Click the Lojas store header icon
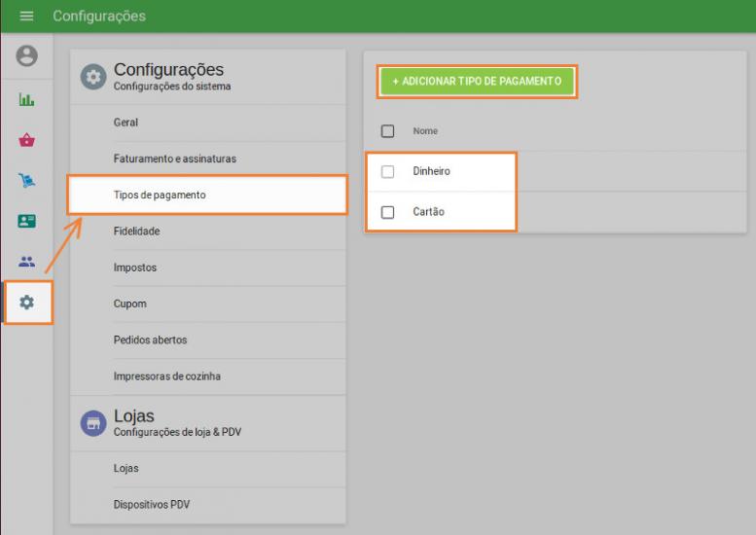This screenshot has height=535, width=756. 93,423
